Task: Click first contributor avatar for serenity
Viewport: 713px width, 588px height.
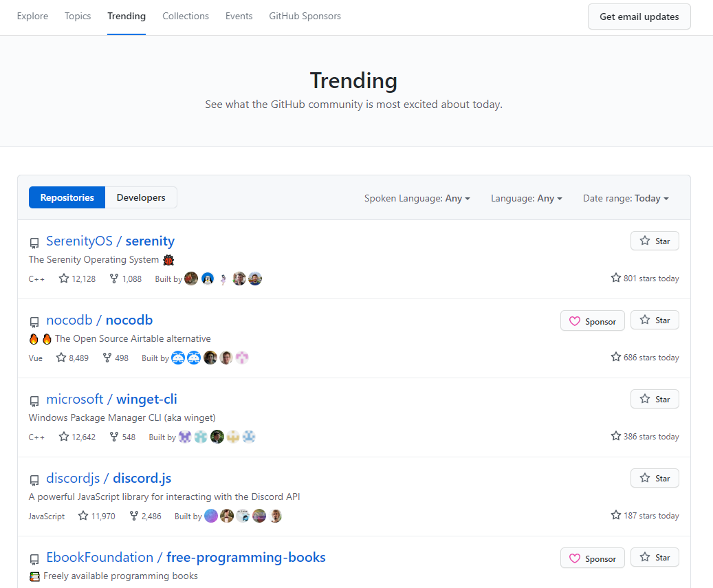Action: click(191, 279)
